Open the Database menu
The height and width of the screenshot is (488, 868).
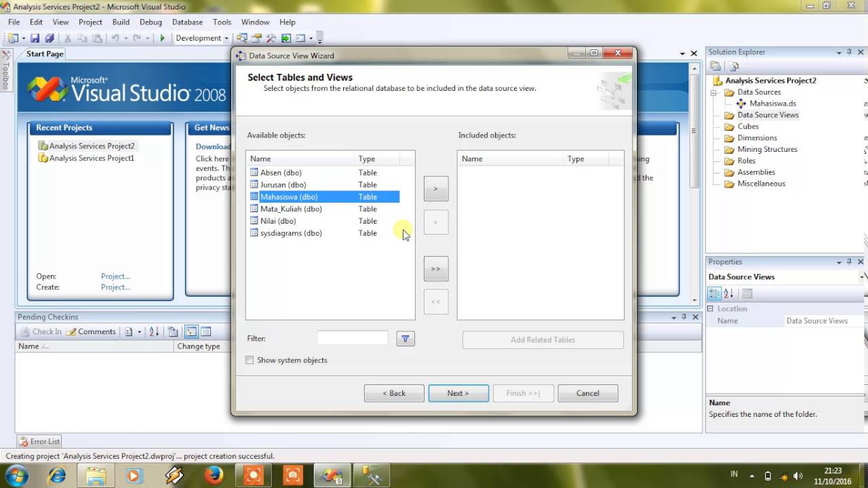(x=187, y=22)
